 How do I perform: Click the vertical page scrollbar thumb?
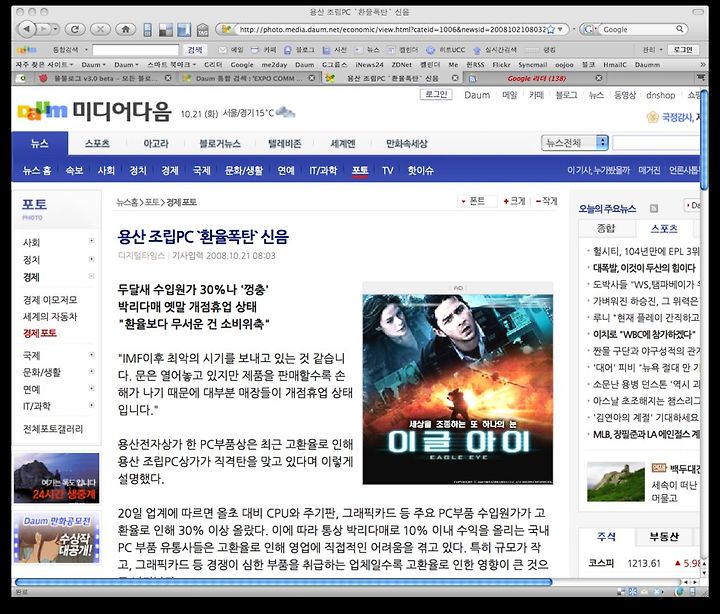704,139
